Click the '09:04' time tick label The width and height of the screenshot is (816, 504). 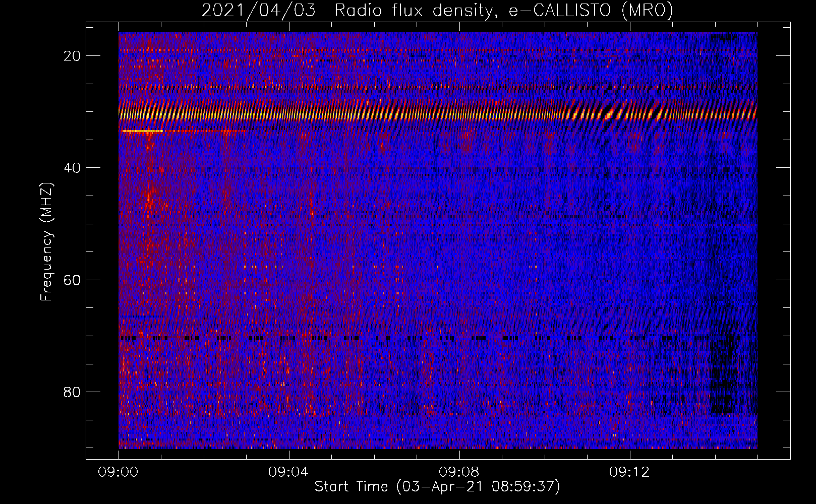[288, 472]
